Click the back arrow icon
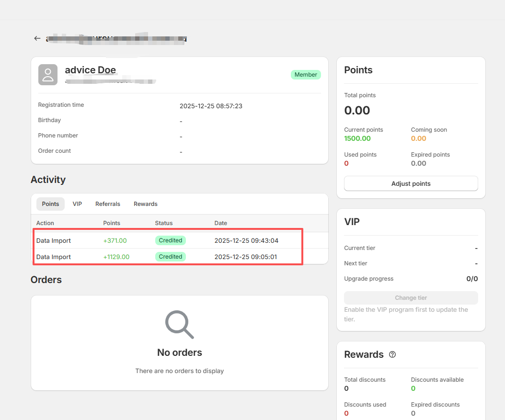This screenshot has height=420, width=505. click(x=37, y=38)
